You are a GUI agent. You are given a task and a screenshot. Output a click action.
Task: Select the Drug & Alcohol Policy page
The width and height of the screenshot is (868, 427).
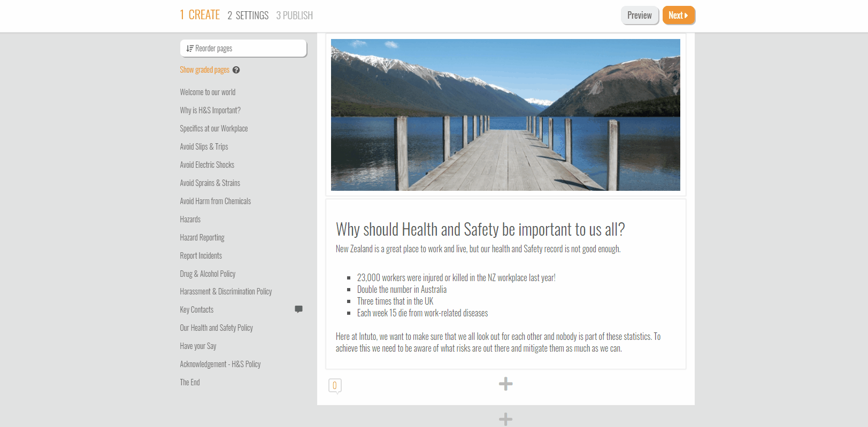(x=208, y=274)
